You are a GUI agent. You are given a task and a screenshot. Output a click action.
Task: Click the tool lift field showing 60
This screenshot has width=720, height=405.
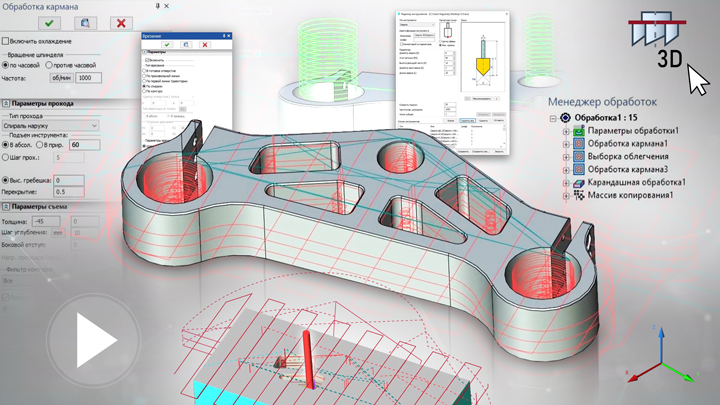[x=84, y=145]
